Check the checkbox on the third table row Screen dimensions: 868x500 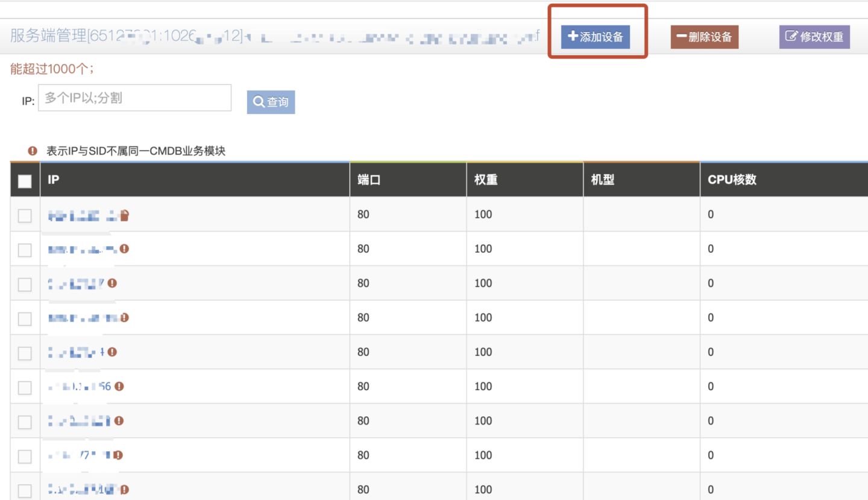pos(24,283)
